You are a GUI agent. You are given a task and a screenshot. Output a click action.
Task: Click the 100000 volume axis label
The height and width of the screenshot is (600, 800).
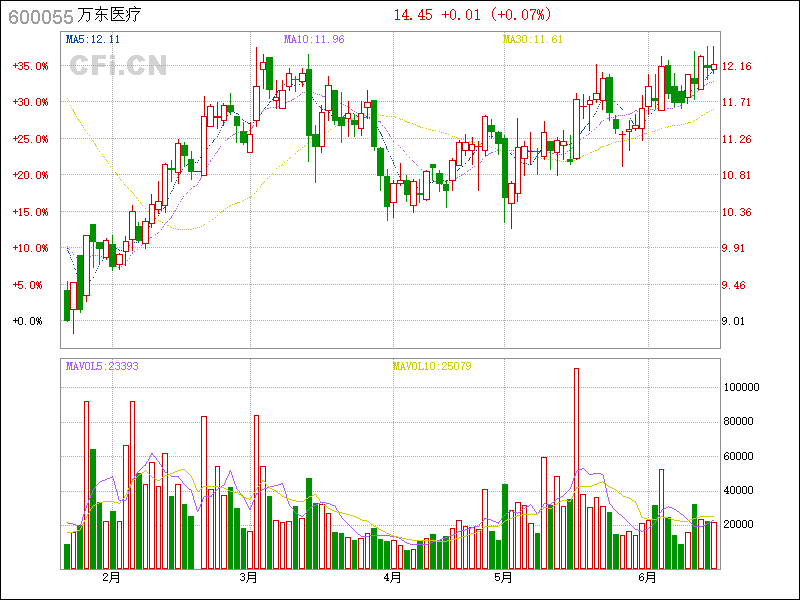(741, 387)
